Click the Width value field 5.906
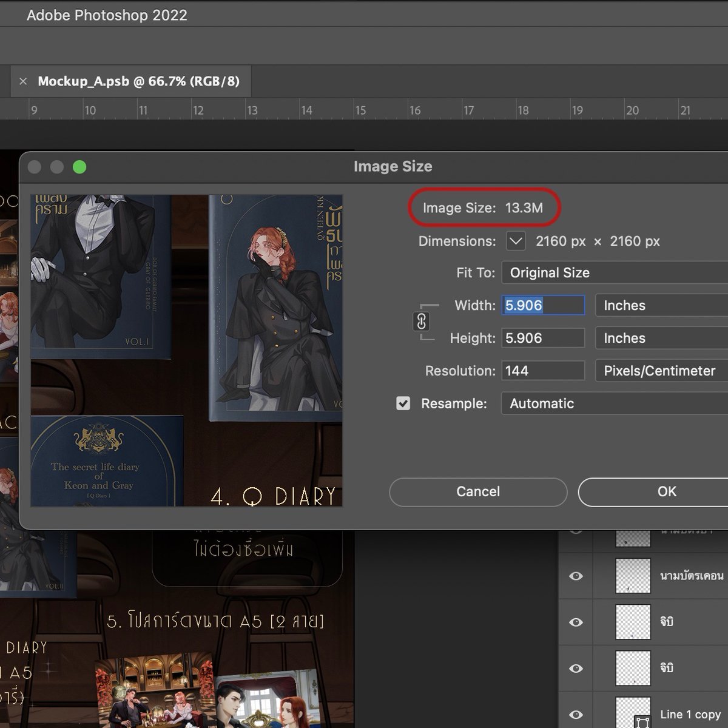The height and width of the screenshot is (728, 728). tap(543, 305)
